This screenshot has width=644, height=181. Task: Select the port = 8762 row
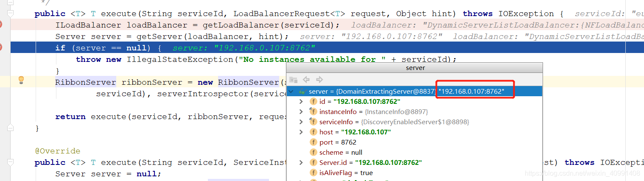point(414,142)
